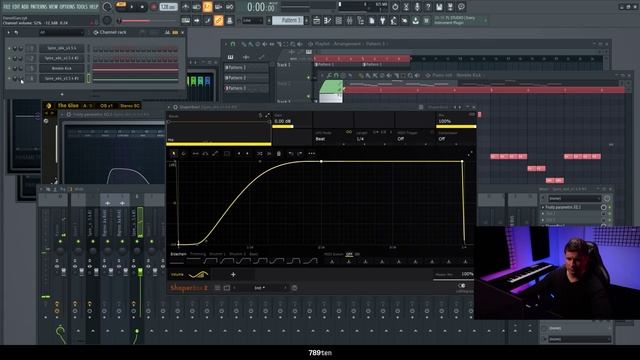Open the Pattern 1 selector
This screenshot has width=640, height=360.
[x=287, y=20]
